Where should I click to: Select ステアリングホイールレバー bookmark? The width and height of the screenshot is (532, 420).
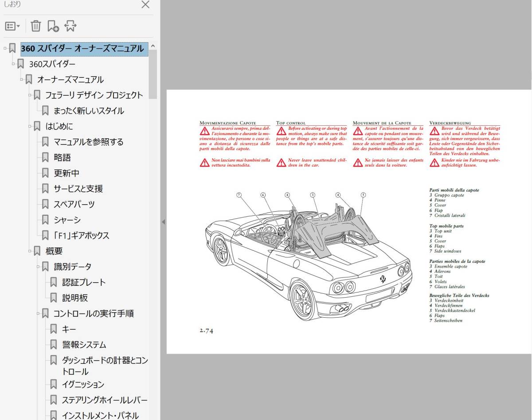click(105, 400)
